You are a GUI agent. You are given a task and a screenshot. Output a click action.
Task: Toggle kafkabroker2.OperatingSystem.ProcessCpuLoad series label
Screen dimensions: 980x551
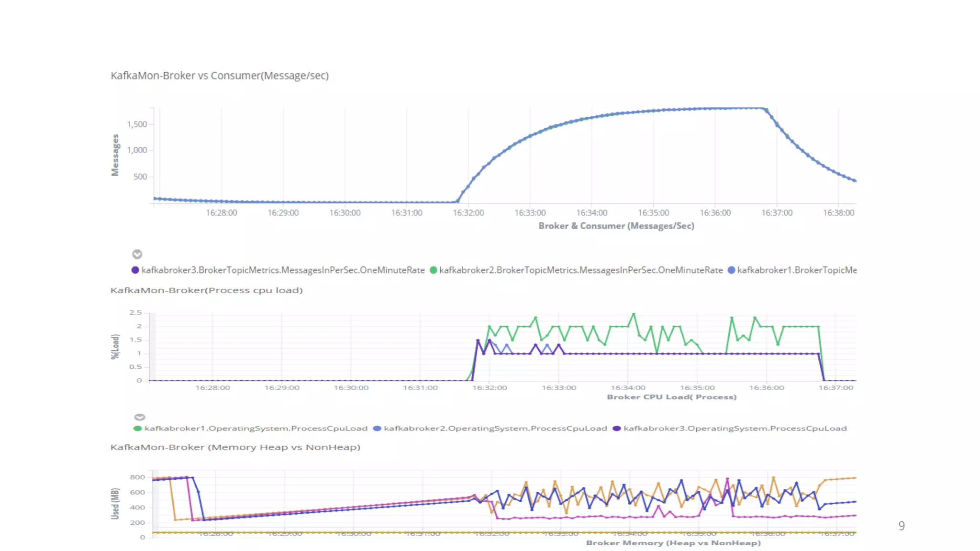point(495,429)
